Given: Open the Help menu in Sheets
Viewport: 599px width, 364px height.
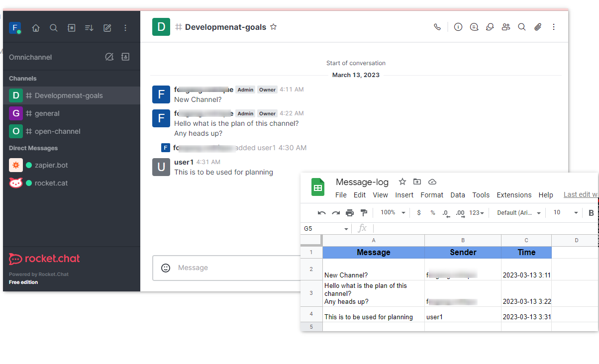Looking at the screenshot, I should point(546,195).
